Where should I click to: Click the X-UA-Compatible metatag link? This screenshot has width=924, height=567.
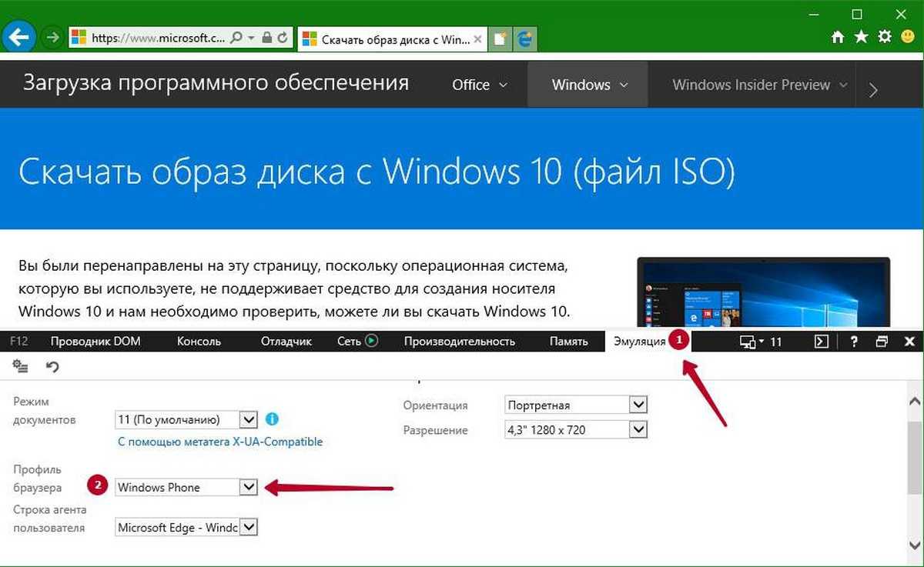(220, 442)
